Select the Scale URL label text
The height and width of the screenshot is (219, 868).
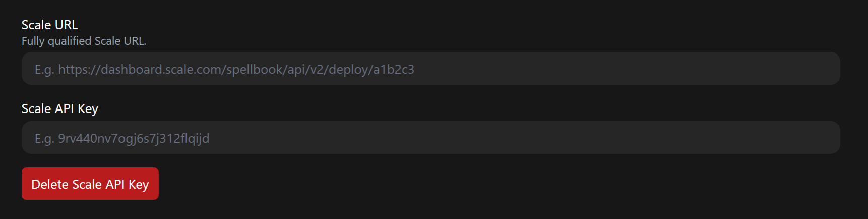pos(49,25)
